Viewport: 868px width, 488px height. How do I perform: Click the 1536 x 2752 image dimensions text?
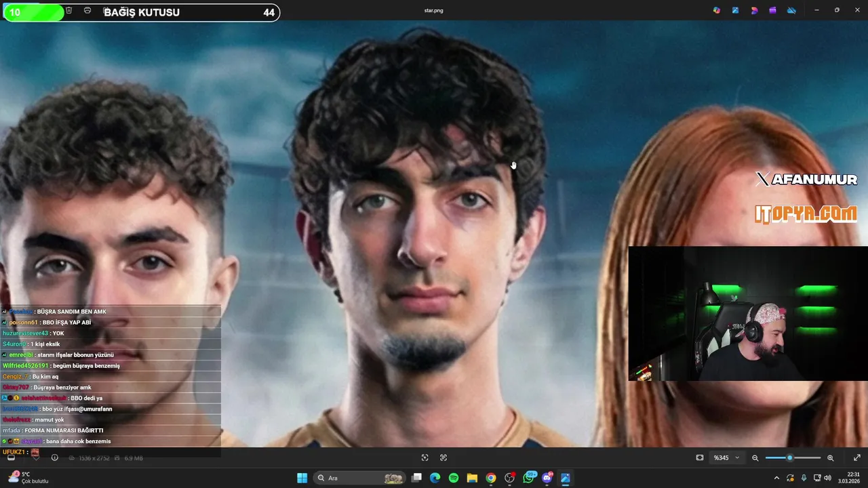[94, 458]
